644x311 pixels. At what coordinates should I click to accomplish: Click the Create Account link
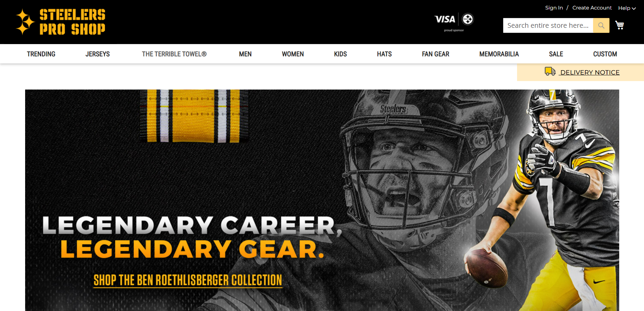pyautogui.click(x=592, y=8)
